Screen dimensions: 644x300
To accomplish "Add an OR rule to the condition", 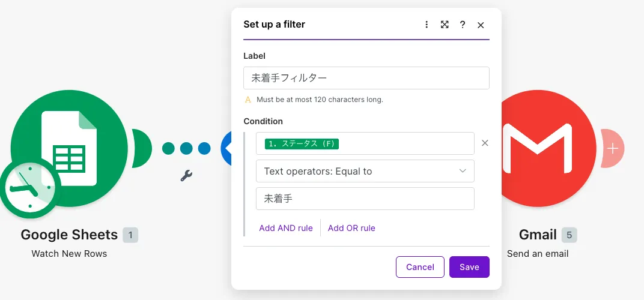I will tap(351, 228).
